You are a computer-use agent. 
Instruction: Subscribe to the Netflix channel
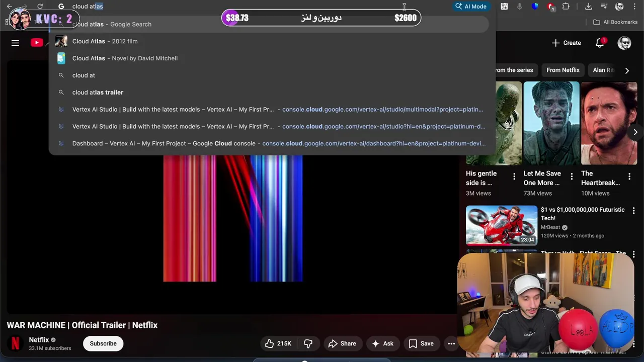(103, 343)
